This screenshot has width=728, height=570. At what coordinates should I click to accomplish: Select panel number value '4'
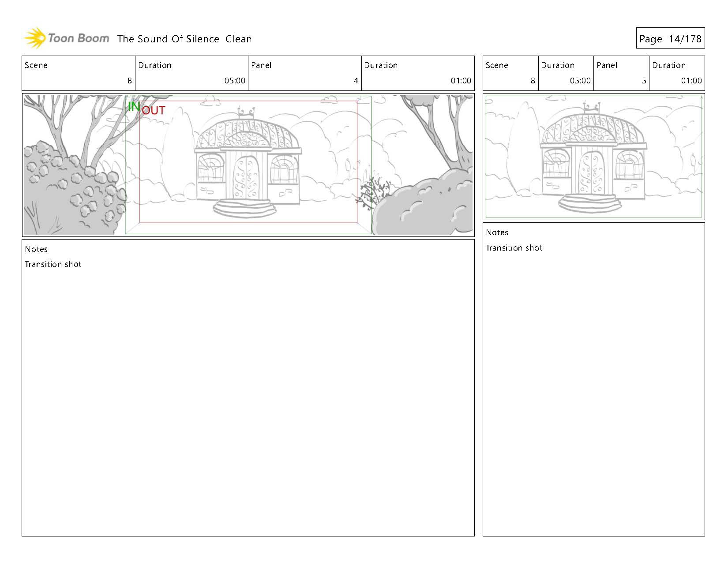tap(356, 81)
